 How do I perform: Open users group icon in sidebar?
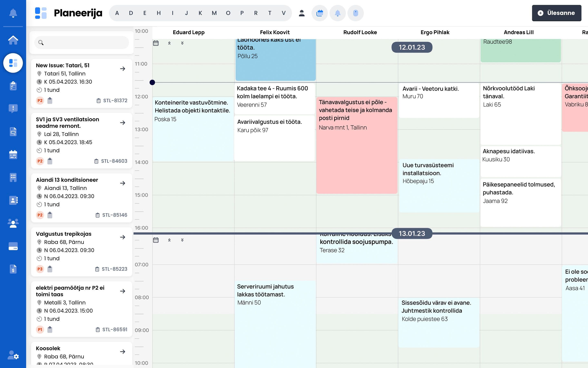click(x=13, y=223)
